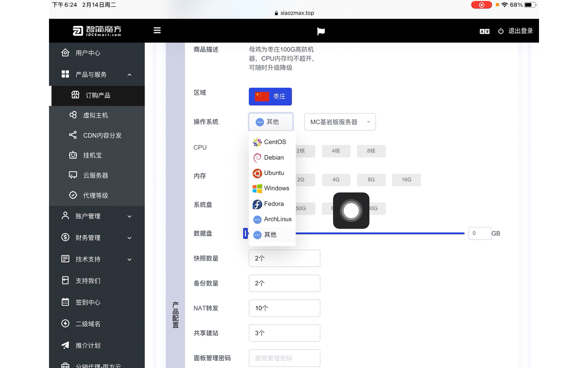
Task: Select 其他 in the OS list
Action: (x=272, y=235)
